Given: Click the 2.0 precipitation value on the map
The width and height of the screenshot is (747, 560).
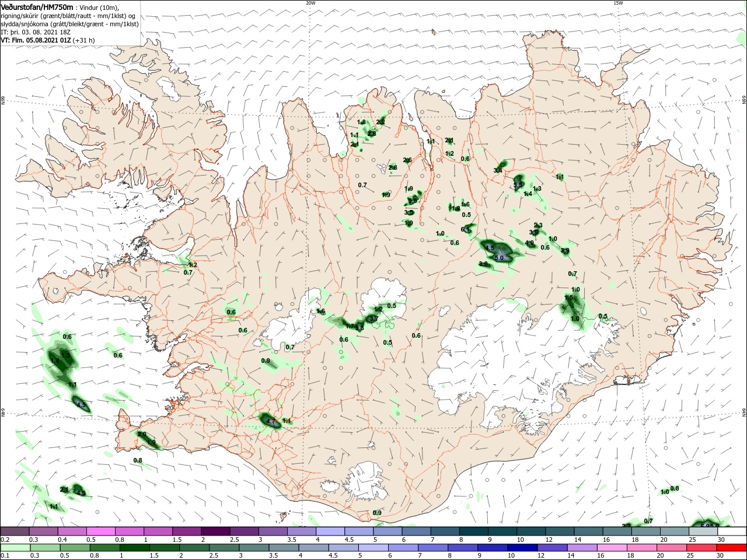Looking at the screenshot, I should click(142, 434).
